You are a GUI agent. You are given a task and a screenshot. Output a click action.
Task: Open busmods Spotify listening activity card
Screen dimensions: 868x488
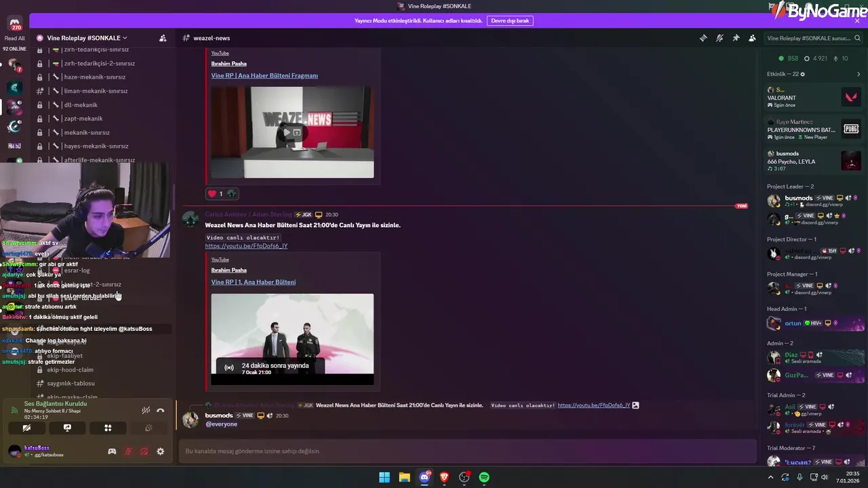814,161
